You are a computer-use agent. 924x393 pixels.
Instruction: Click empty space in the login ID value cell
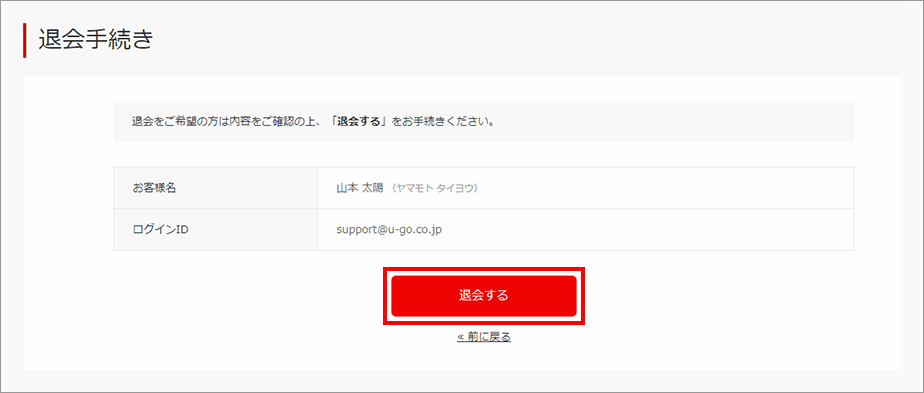(648, 230)
